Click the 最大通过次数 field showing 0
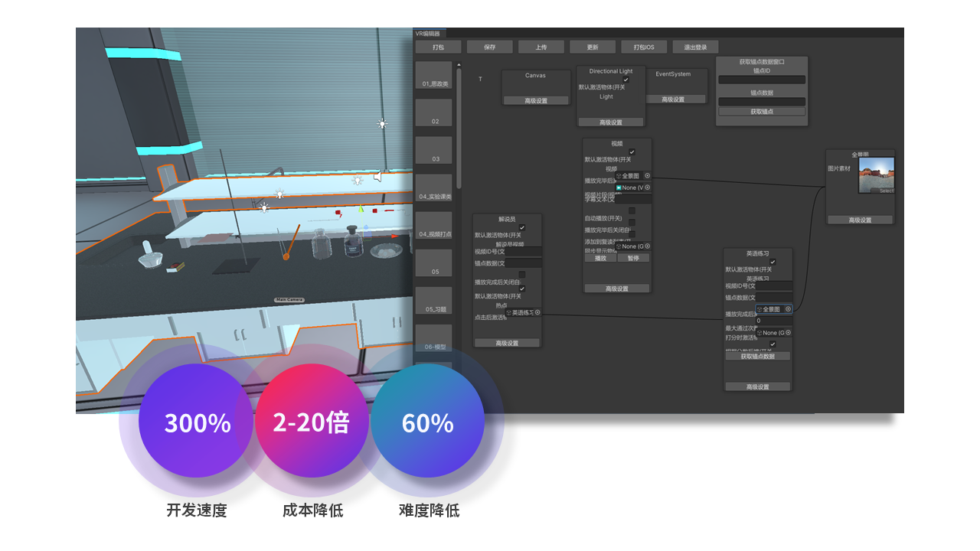 click(x=774, y=321)
